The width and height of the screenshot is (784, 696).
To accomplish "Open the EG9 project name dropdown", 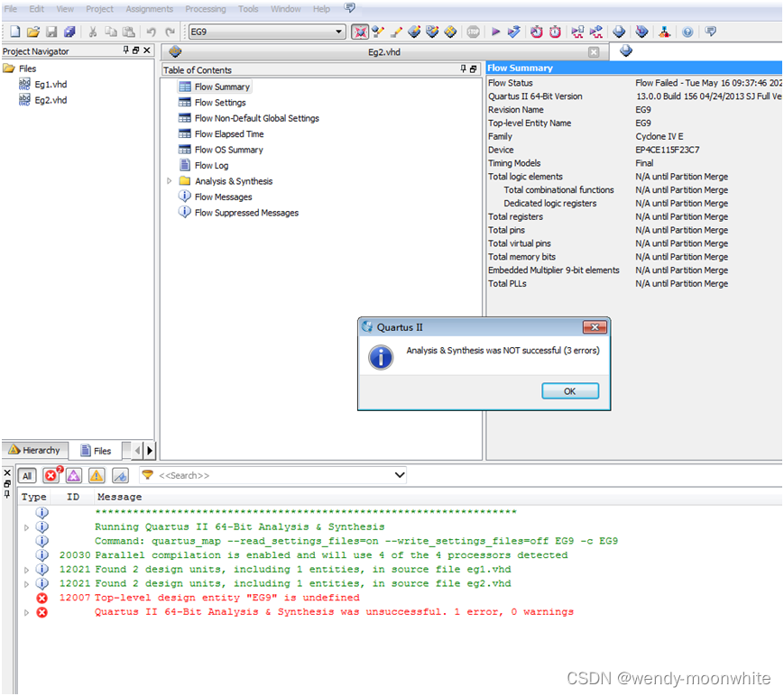I will click(340, 31).
